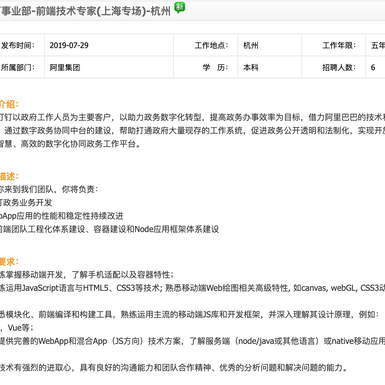The height and width of the screenshot is (385, 385).
Task: Click the intro line starting with 钉以政府工作人员为主要客户
Action: (x=192, y=117)
